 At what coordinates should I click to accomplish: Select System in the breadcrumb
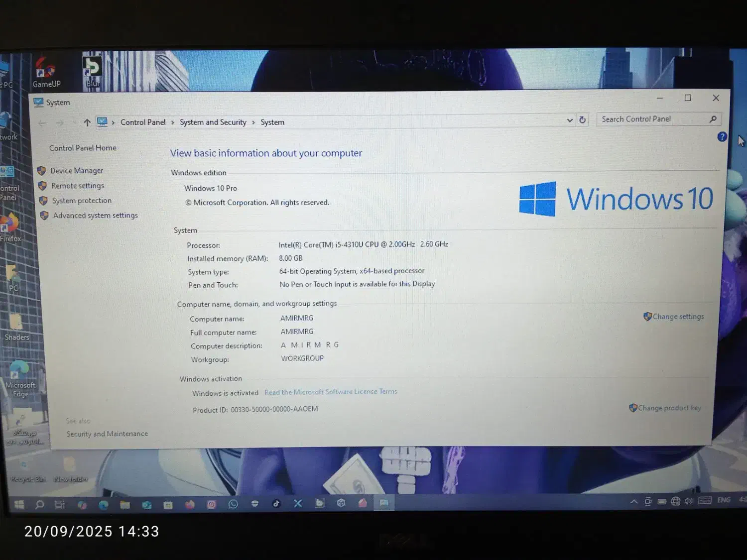click(x=272, y=122)
